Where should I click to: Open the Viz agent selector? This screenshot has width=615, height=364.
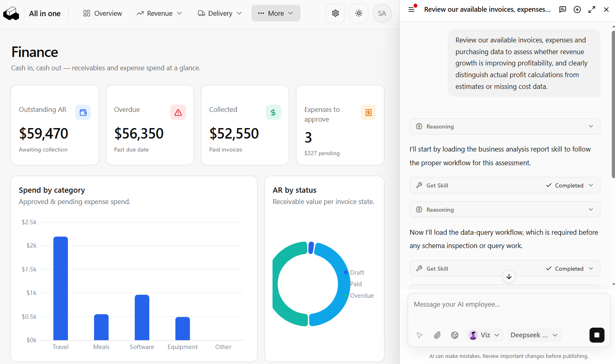coord(484,335)
